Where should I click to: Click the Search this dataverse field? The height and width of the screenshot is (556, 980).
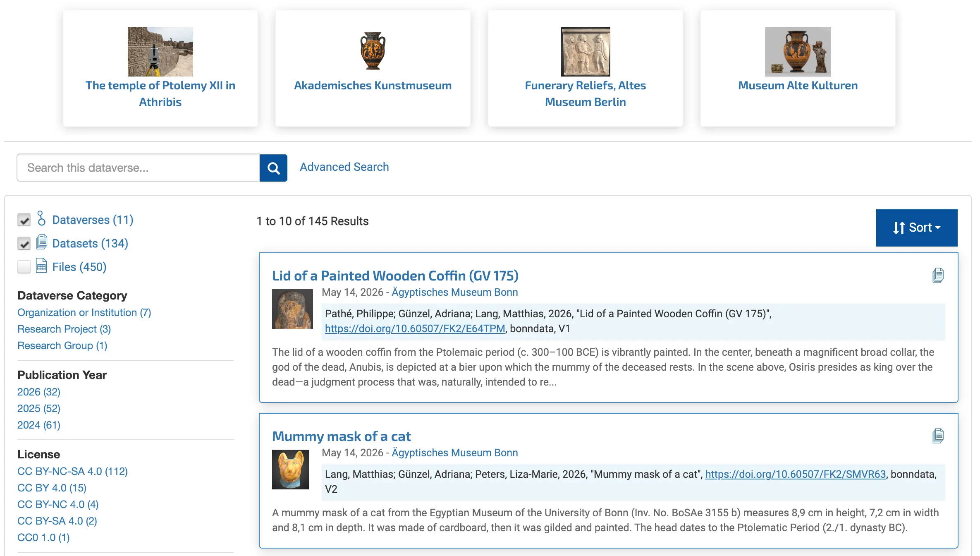(138, 168)
